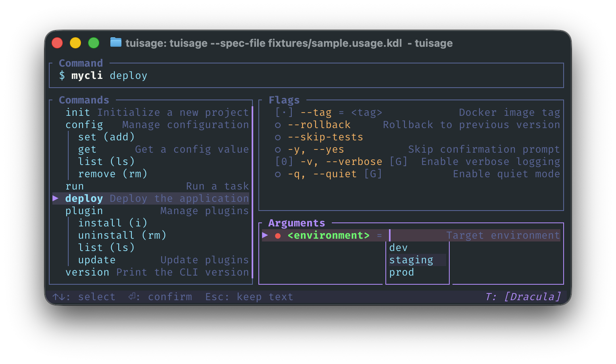The width and height of the screenshot is (616, 364).
Task: Click the red required marker for environment
Action: (278, 236)
